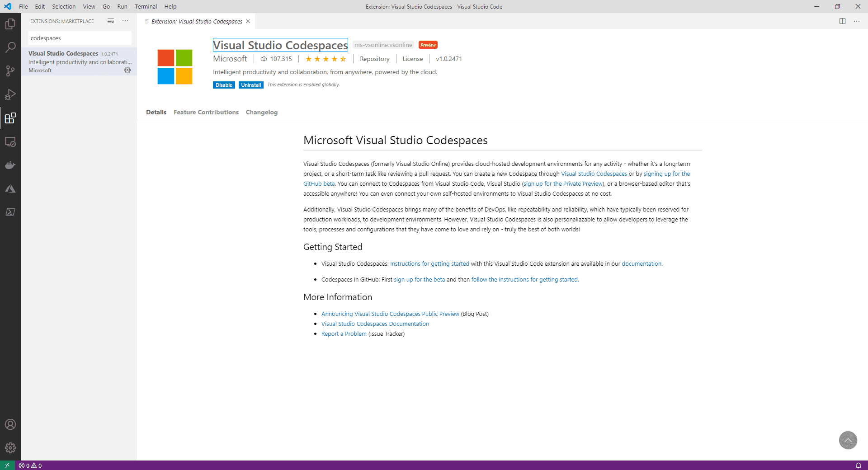Open the Explorer view in activity bar

[10, 23]
